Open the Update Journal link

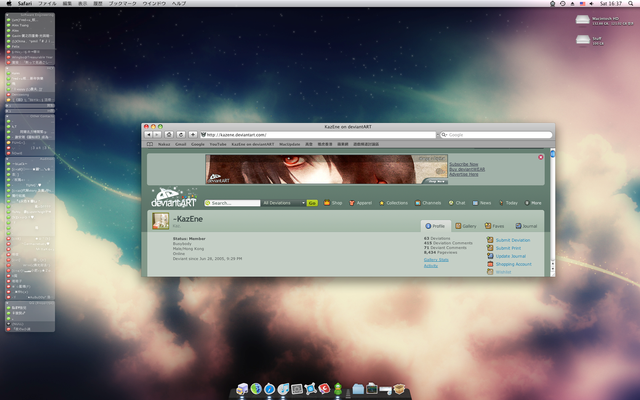pos(511,256)
